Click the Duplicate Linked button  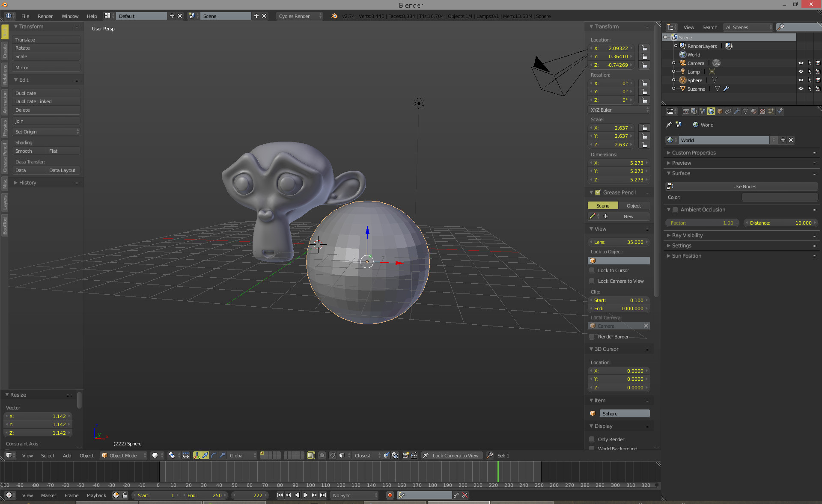(46, 101)
